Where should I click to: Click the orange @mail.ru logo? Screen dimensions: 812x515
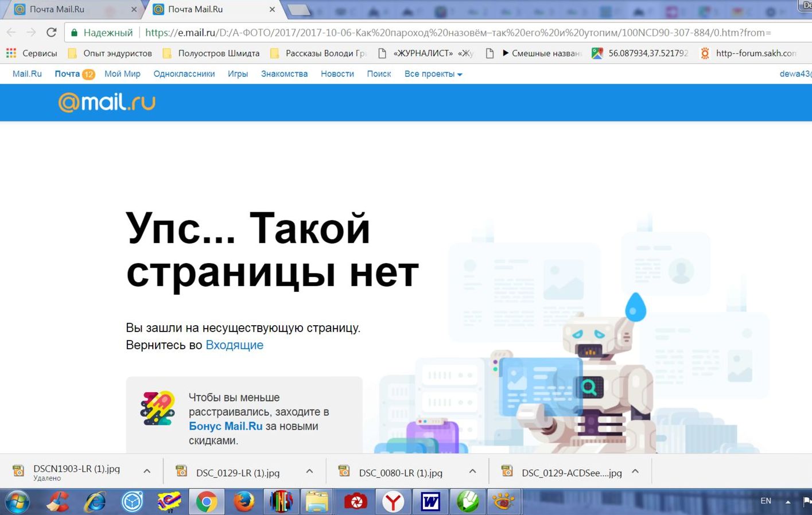point(107,102)
